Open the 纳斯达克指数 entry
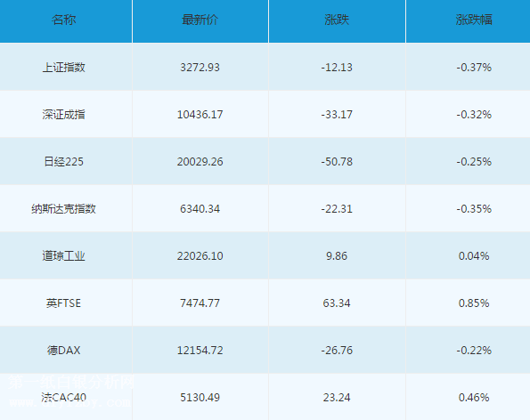The width and height of the screenshot is (530, 420). tap(63, 209)
